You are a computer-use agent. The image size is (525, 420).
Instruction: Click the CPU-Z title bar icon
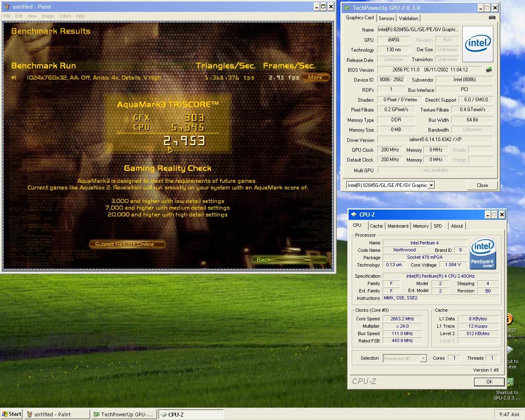point(354,215)
